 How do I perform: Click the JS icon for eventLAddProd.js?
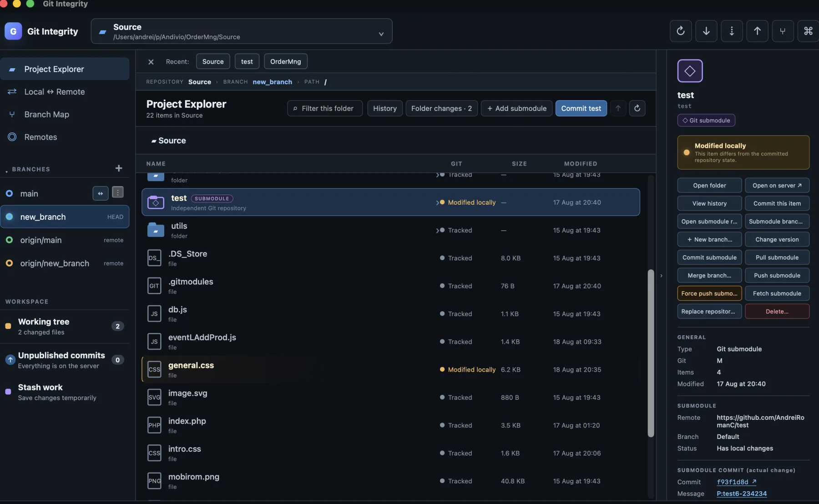(x=154, y=342)
